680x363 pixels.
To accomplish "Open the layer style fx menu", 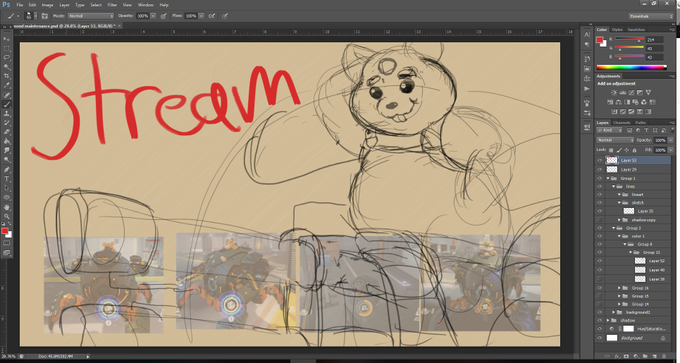I will tap(617, 356).
